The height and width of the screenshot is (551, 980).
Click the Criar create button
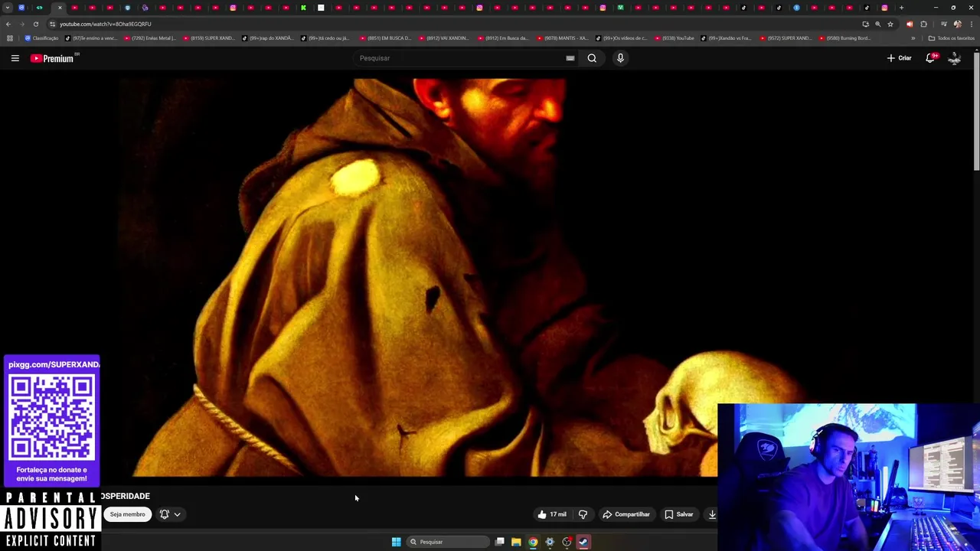900,58
